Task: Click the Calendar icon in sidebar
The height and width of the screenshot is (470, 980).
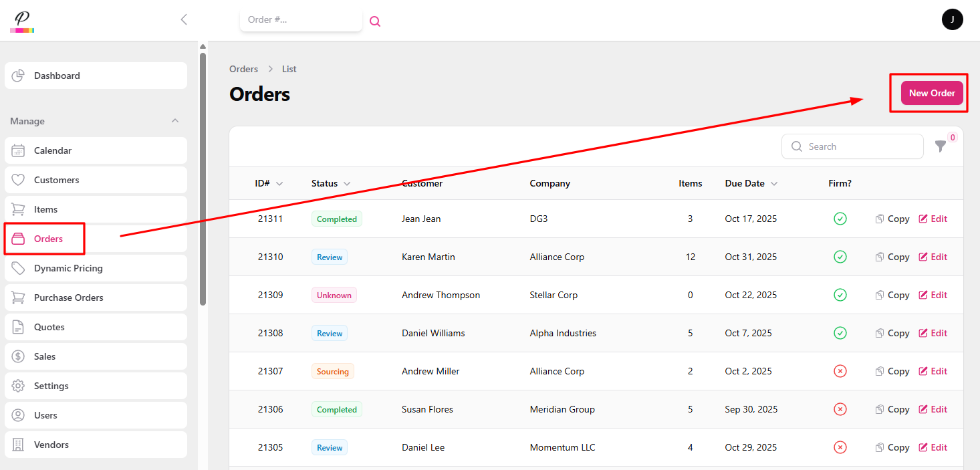Action: (19, 150)
